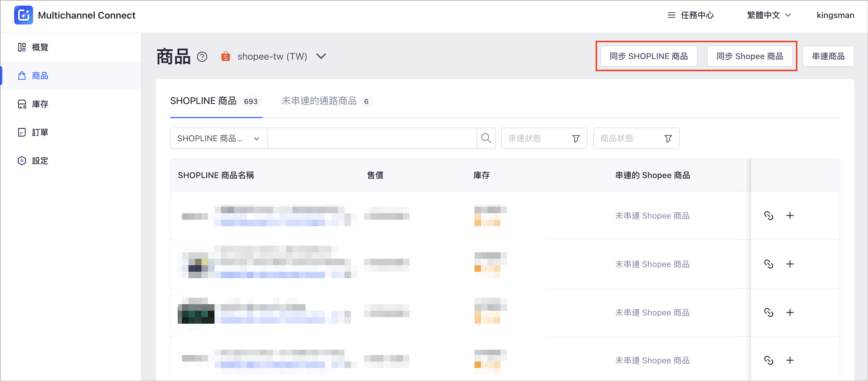Click the plus icon in the first product row
The image size is (868, 381).
coord(790,216)
